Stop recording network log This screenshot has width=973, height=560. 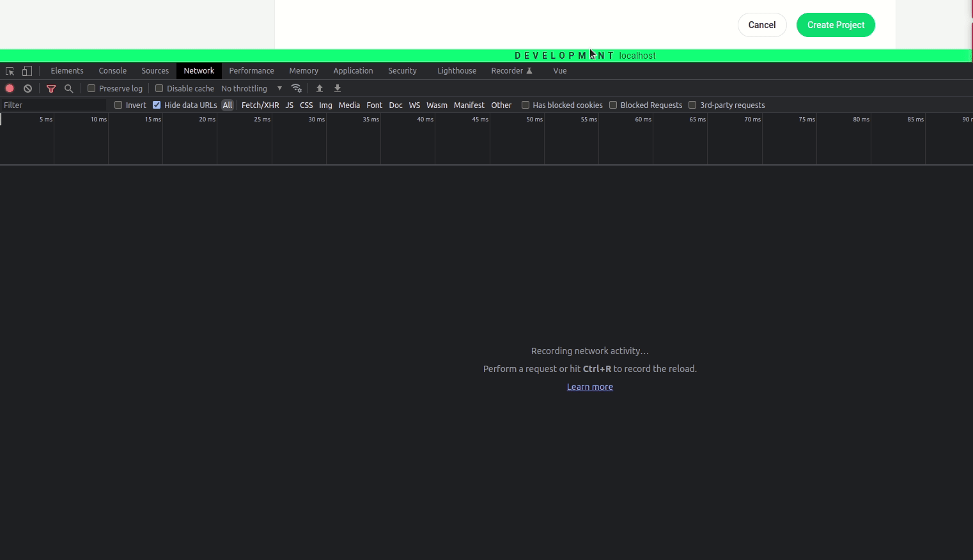click(10, 88)
